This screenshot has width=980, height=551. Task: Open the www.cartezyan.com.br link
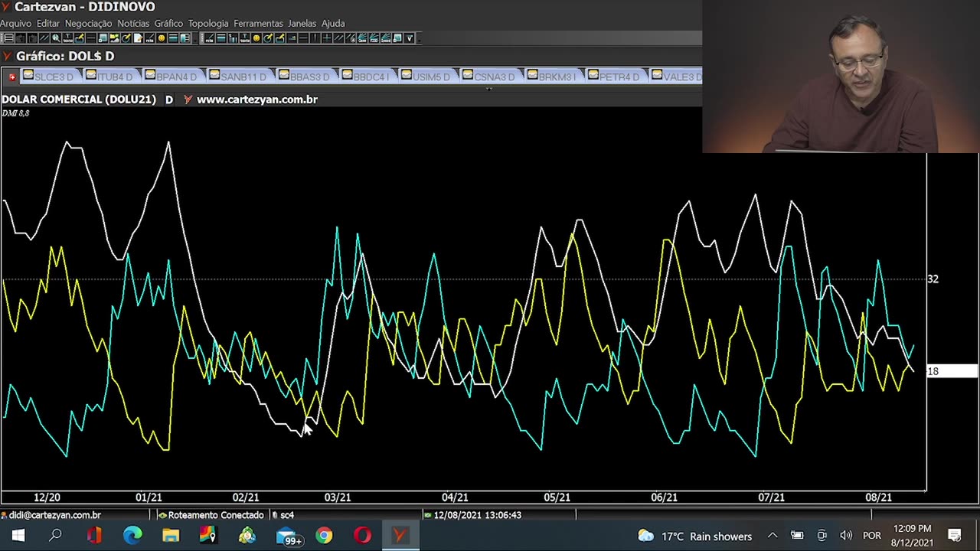[x=257, y=99]
